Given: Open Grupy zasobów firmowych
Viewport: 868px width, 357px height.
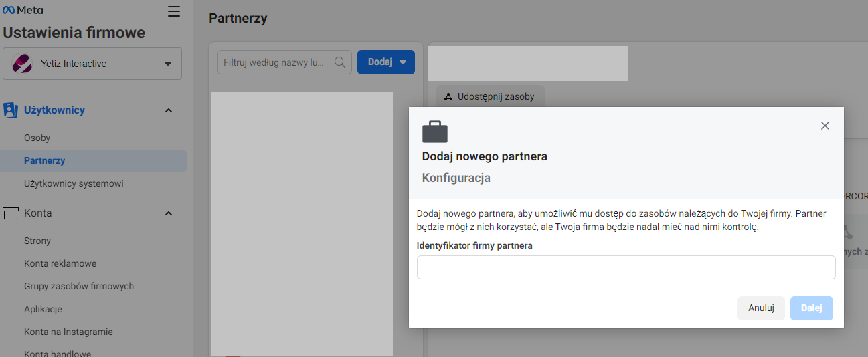Looking at the screenshot, I should click(x=79, y=286).
